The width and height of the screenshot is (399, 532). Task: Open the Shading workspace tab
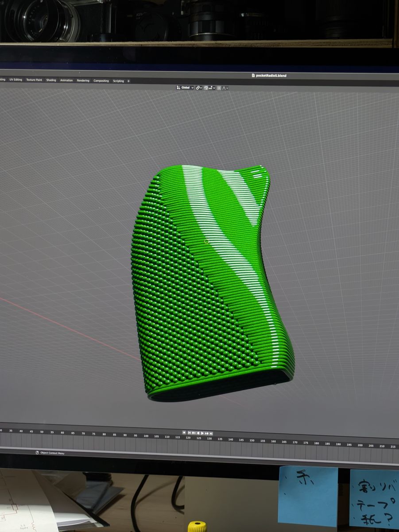51,80
